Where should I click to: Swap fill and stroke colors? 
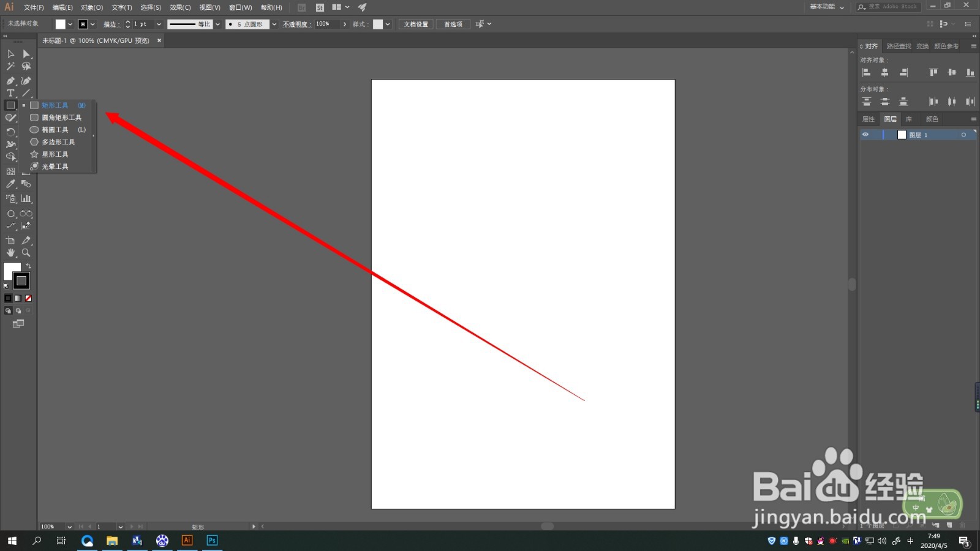pyautogui.click(x=28, y=266)
